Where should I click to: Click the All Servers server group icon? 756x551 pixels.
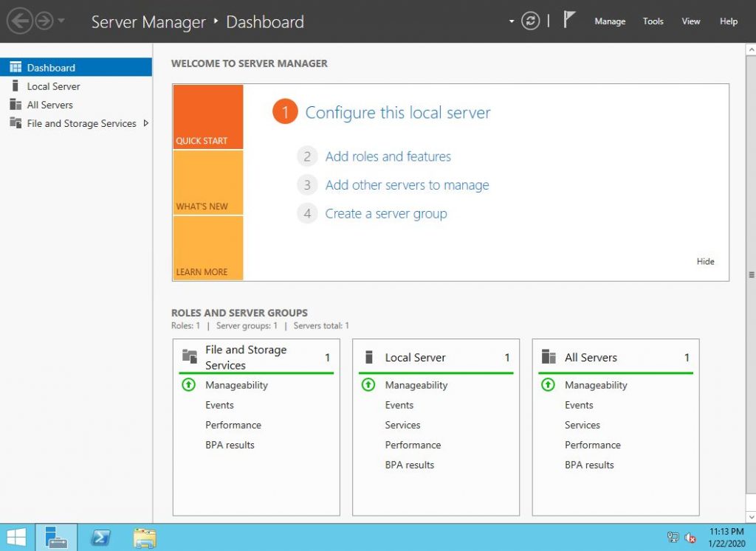tap(548, 357)
